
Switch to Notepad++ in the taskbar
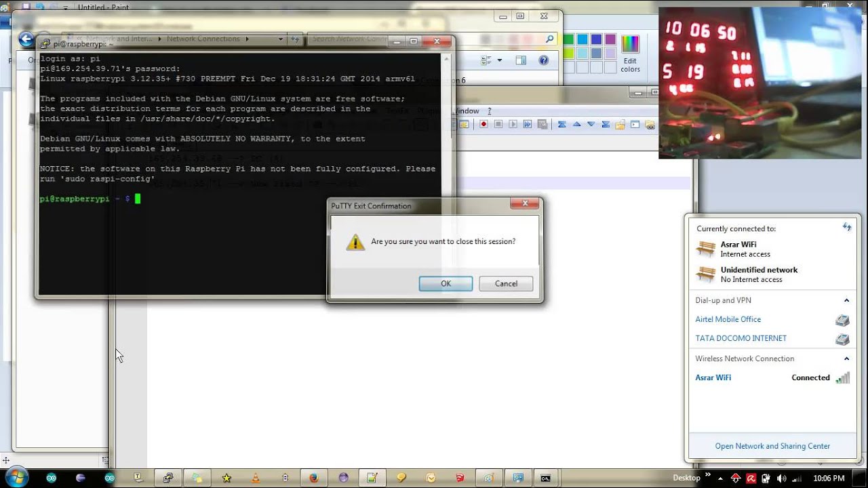pos(372,478)
